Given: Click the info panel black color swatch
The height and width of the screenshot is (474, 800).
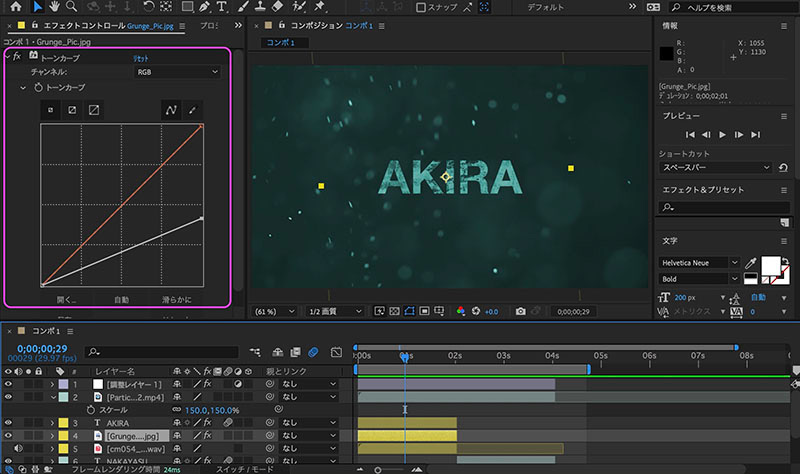Looking at the screenshot, I should 666,54.
